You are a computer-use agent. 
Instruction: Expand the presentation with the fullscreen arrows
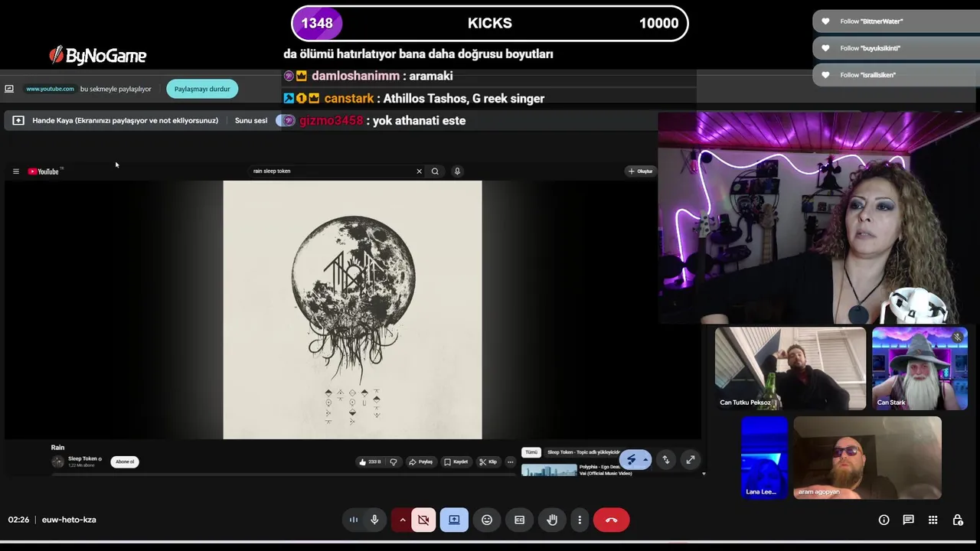pos(690,459)
